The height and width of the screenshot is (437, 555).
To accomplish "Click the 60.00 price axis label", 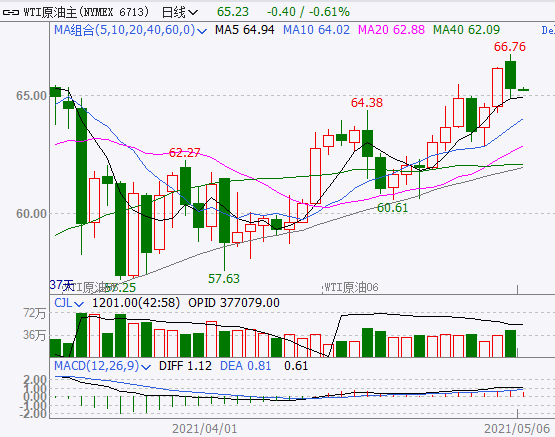I will [32, 214].
